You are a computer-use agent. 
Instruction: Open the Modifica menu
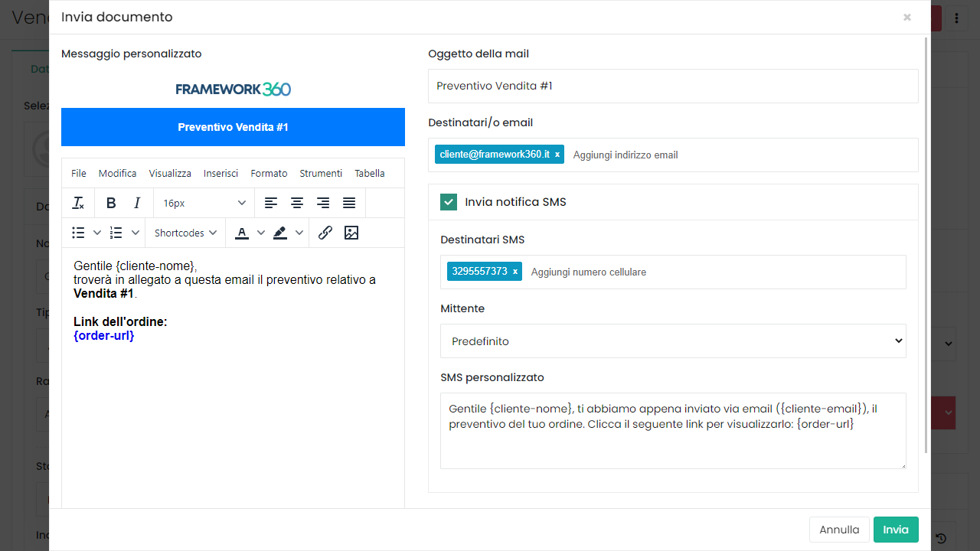[118, 173]
